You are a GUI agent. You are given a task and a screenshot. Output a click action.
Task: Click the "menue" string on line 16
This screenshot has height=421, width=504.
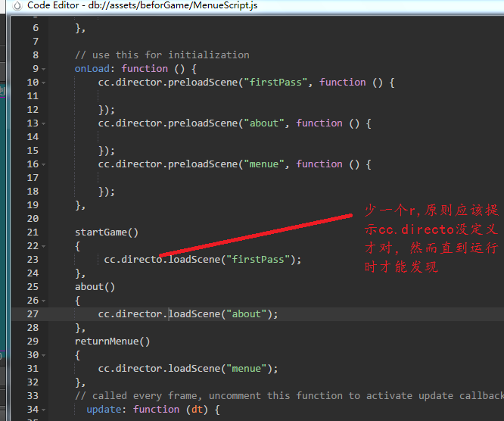tap(264, 164)
